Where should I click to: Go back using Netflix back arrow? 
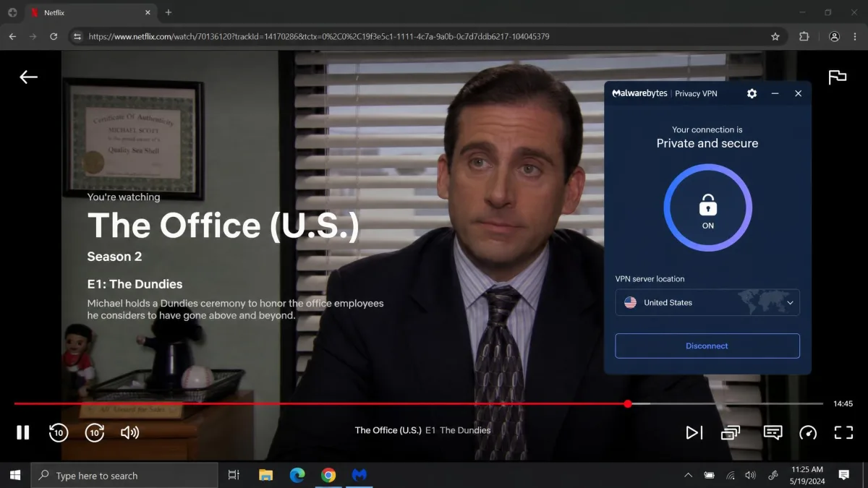[28, 77]
